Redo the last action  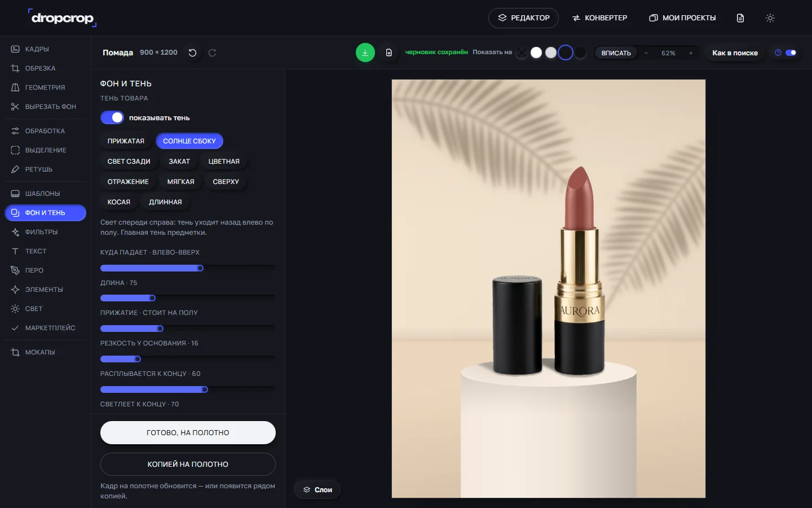pos(213,52)
